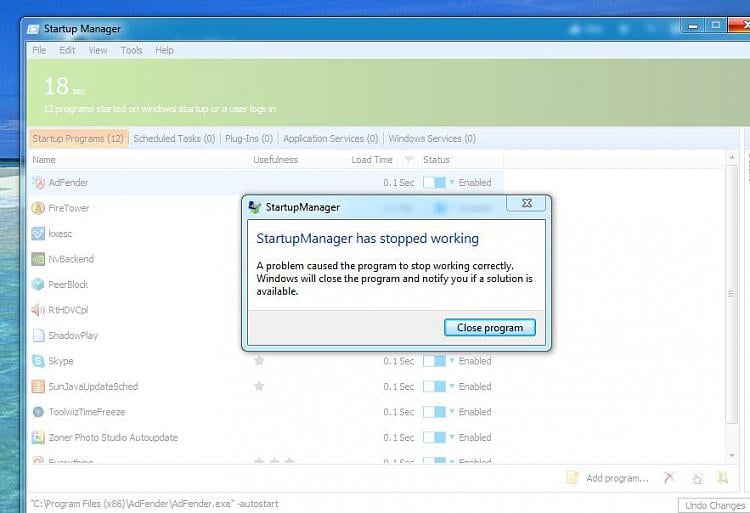Open the Edit menu
The height and width of the screenshot is (513, 750).
coord(67,50)
